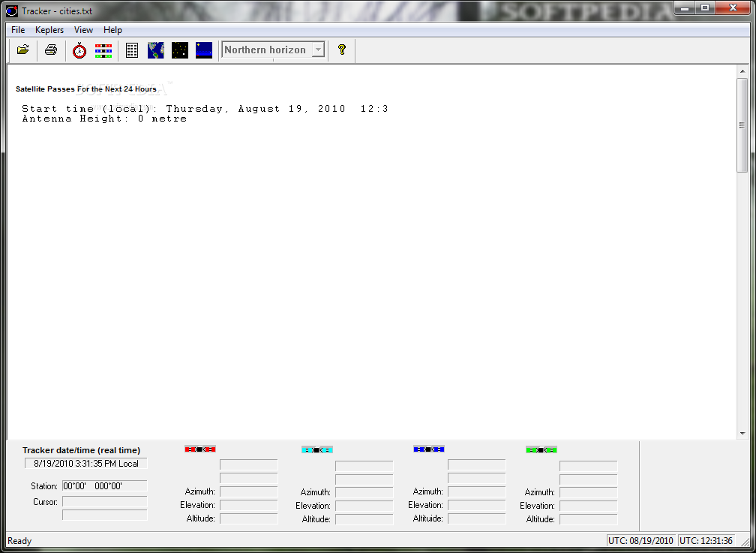Open a file with the folder icon
This screenshot has height=553, width=756.
tap(22, 50)
